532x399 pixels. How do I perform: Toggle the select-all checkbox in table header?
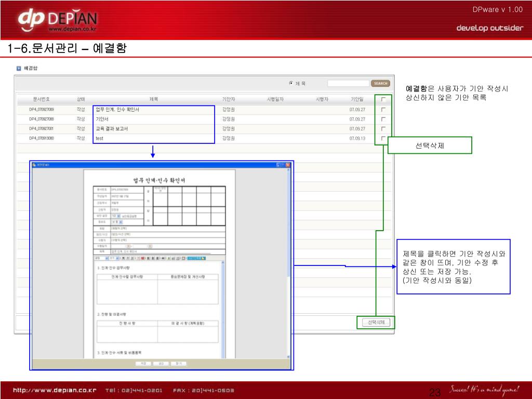tap(383, 99)
